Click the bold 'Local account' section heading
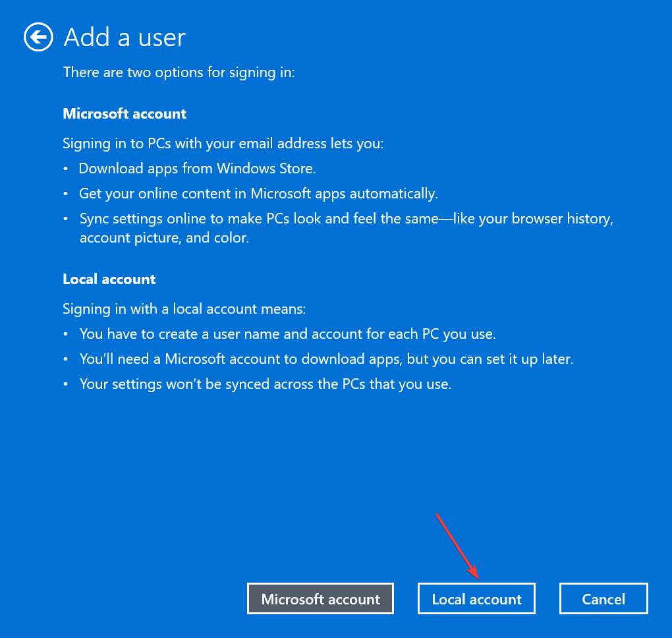Screen dimensions: 672x638 109,279
